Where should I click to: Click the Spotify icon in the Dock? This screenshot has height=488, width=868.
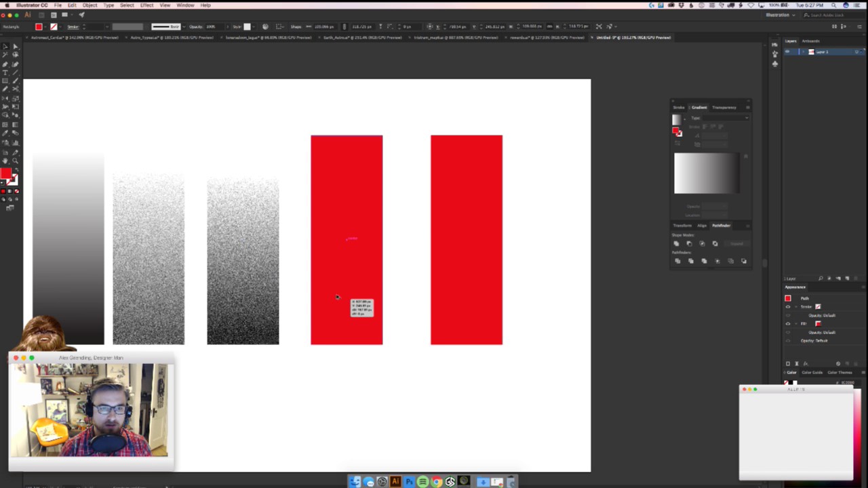422,482
